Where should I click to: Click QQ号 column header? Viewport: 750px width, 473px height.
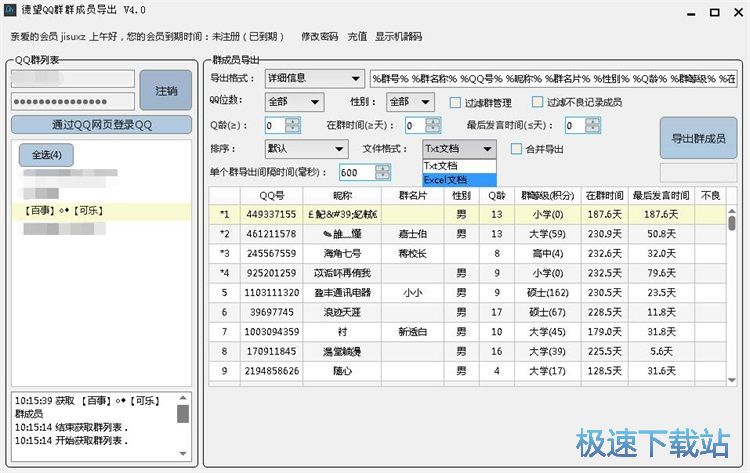tap(271, 195)
